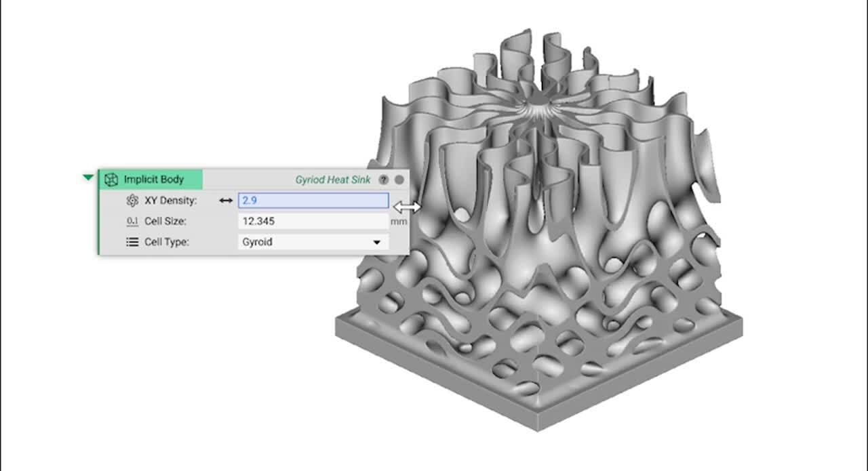The height and width of the screenshot is (471, 868).
Task: Click the double-arrow icon beside XY Density
Action: pos(226,200)
